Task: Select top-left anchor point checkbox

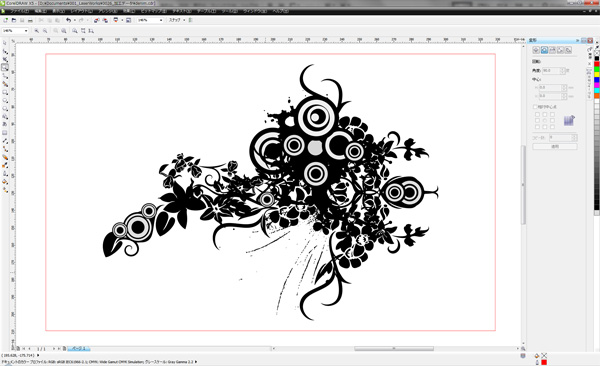Action: coord(537,114)
